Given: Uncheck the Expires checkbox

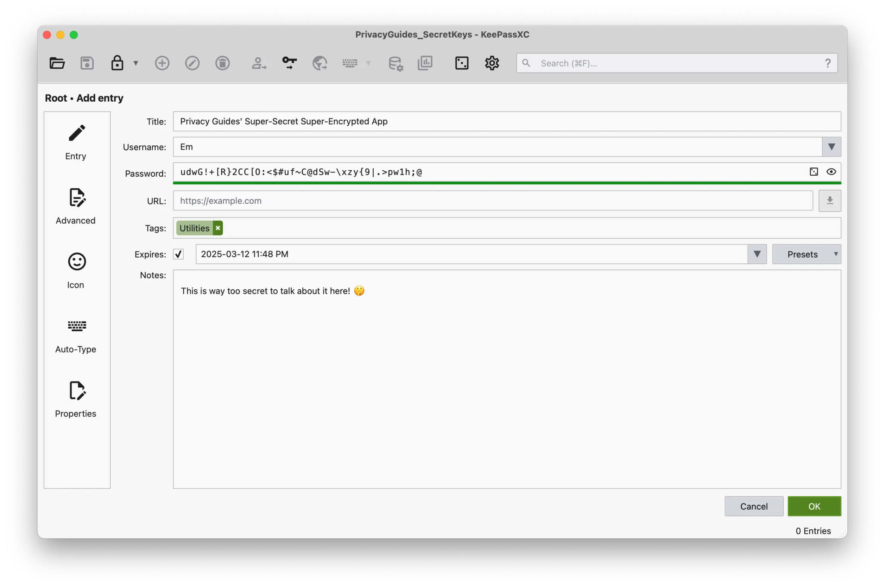Looking at the screenshot, I should pos(178,254).
